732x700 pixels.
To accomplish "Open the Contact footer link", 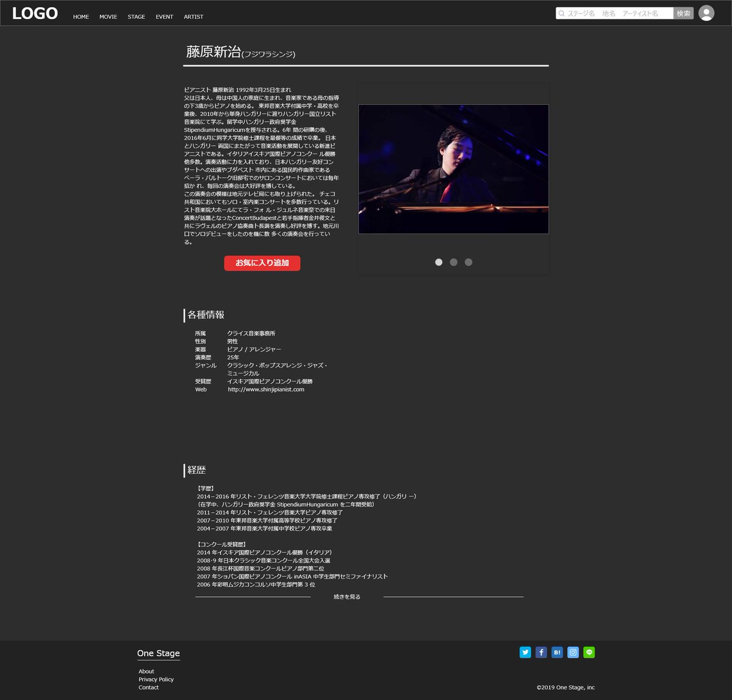I will click(148, 687).
